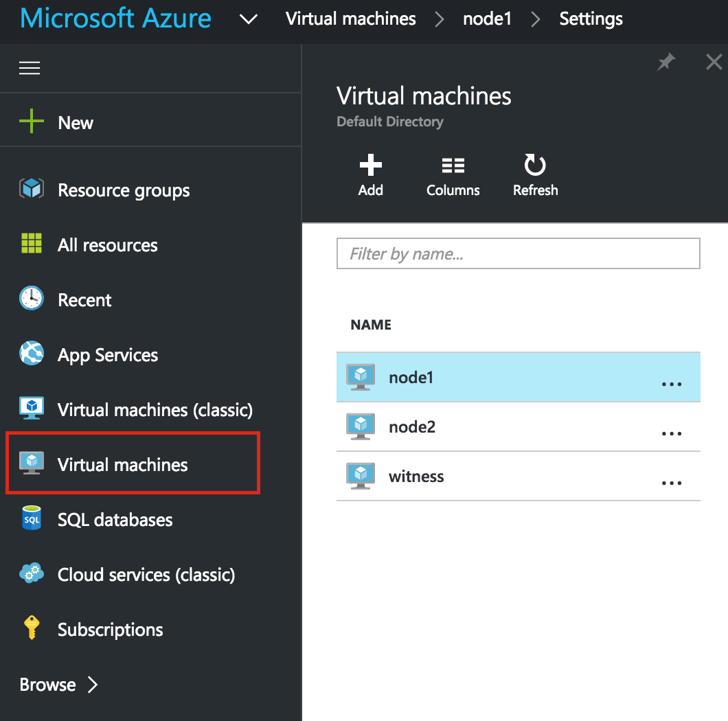
Task: Click the node1 breadcrumb
Action: coord(487,19)
